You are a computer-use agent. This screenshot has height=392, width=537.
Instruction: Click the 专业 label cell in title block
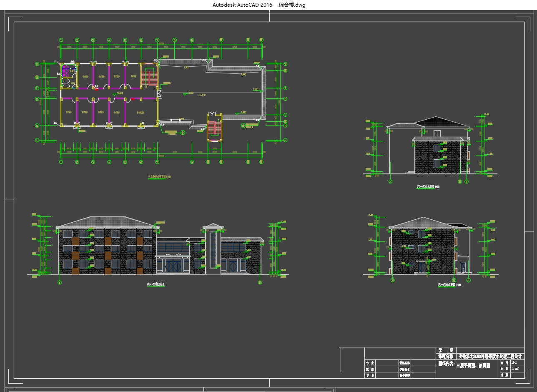[370, 363]
